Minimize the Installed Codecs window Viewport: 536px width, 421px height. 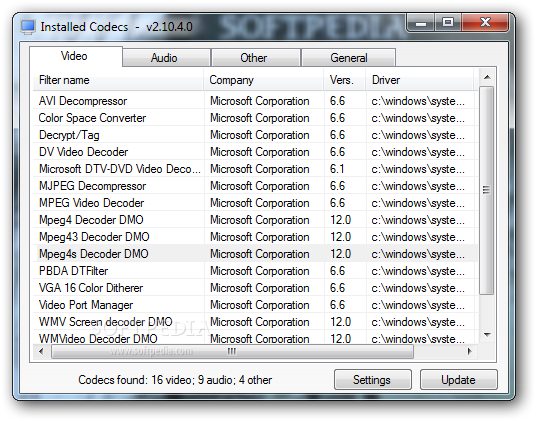[421, 23]
